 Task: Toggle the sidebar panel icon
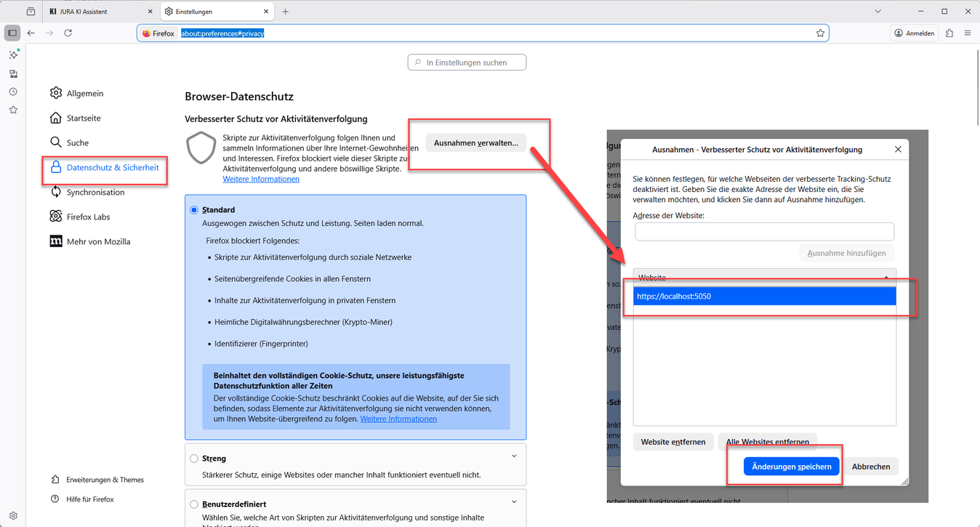pos(12,33)
